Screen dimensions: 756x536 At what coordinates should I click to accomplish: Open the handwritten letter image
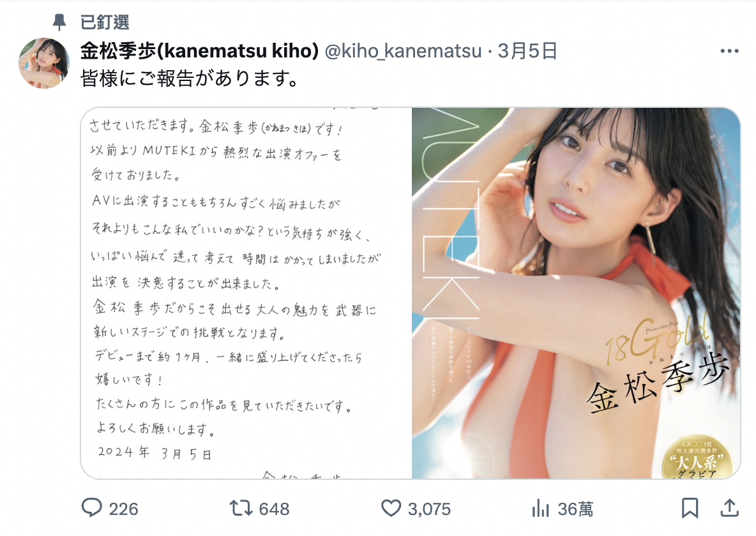pos(246,293)
